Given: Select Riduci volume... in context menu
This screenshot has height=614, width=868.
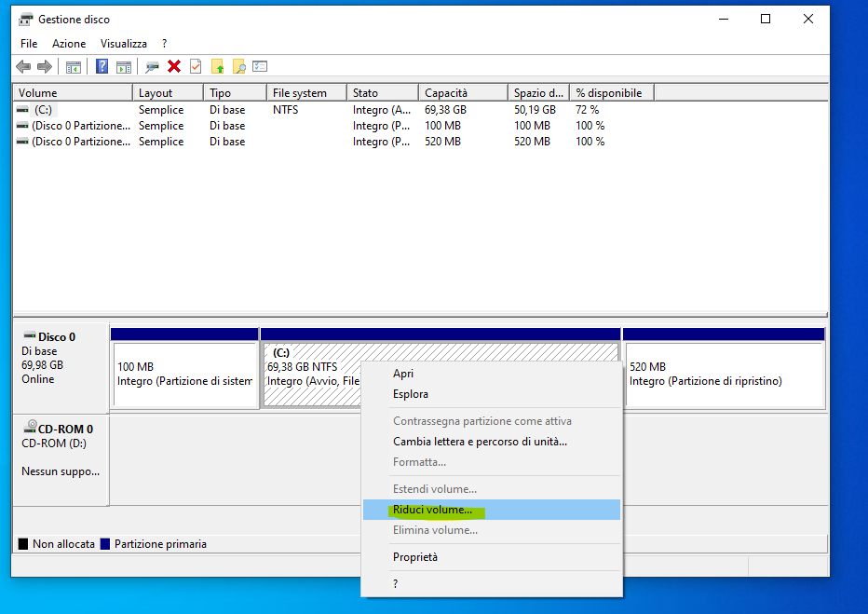Looking at the screenshot, I should pos(492,510).
